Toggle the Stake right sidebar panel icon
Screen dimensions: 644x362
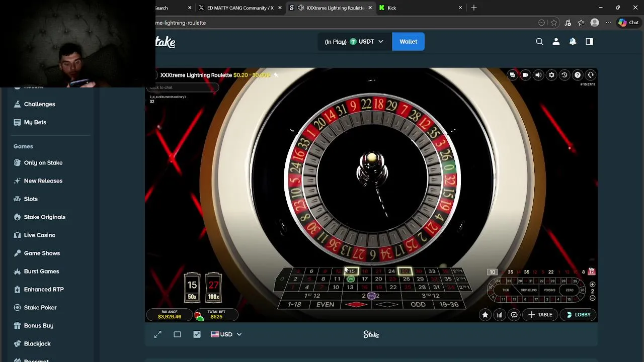(589, 42)
